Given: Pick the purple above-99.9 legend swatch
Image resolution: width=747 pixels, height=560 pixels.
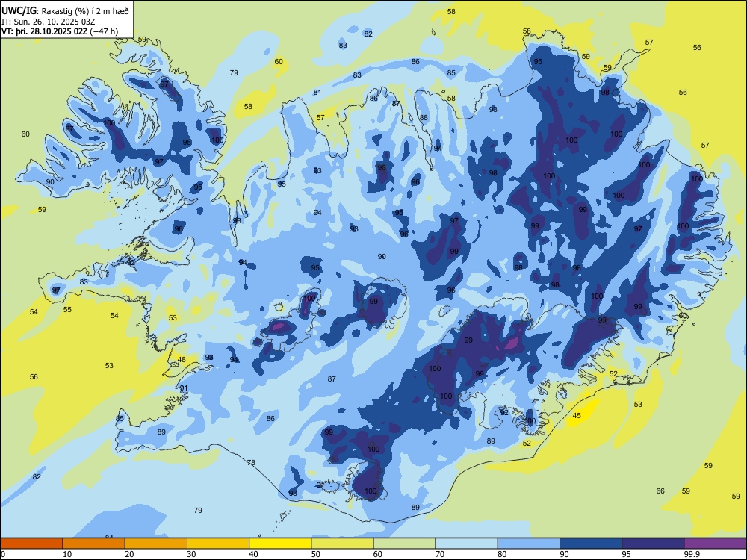Looking at the screenshot, I should point(715,544).
